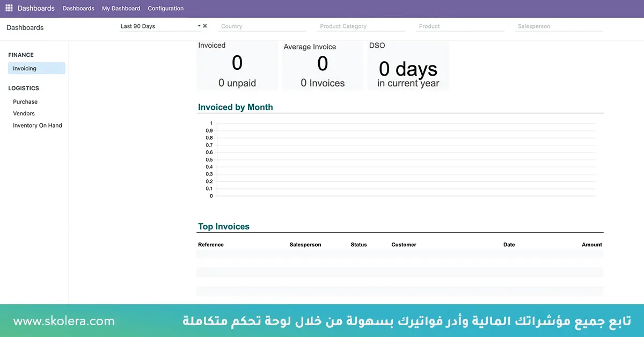Open Inventory On Hand dashboard
644x337 pixels.
pyautogui.click(x=38, y=125)
